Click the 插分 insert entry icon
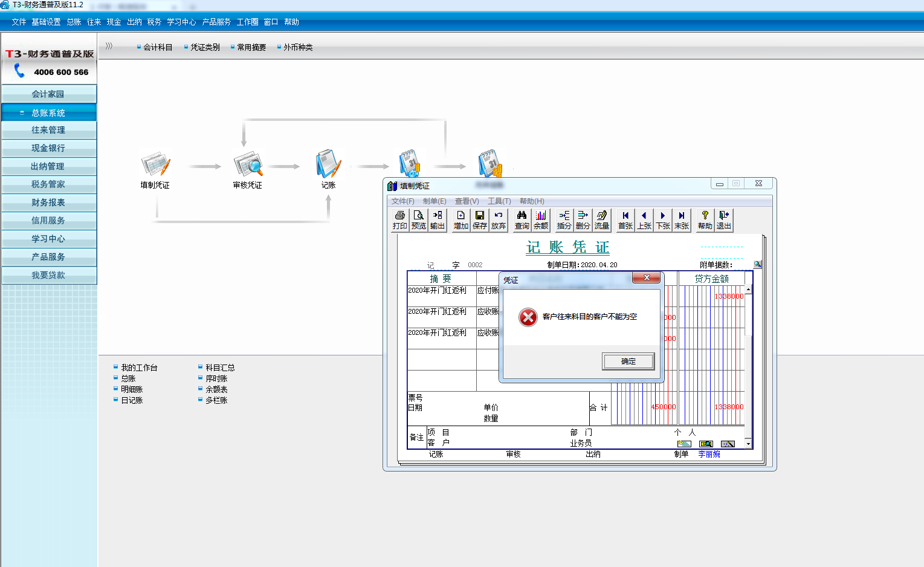The width and height of the screenshot is (924, 567). [564, 220]
